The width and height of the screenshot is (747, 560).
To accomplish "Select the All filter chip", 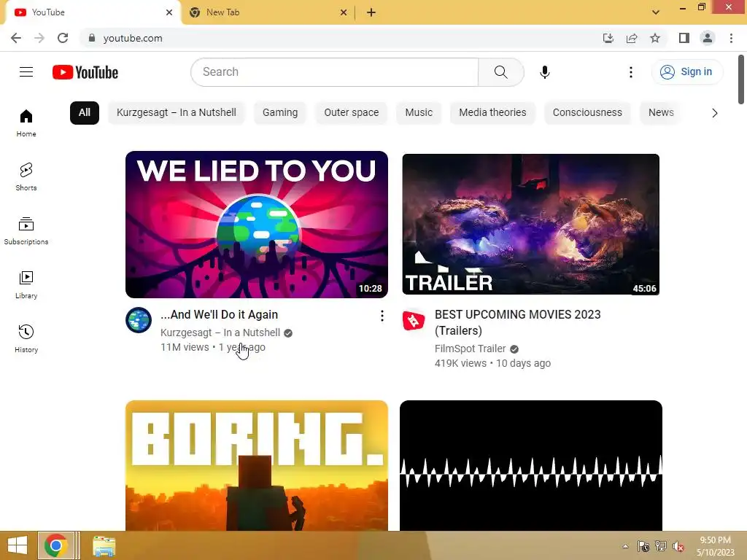I will point(85,113).
